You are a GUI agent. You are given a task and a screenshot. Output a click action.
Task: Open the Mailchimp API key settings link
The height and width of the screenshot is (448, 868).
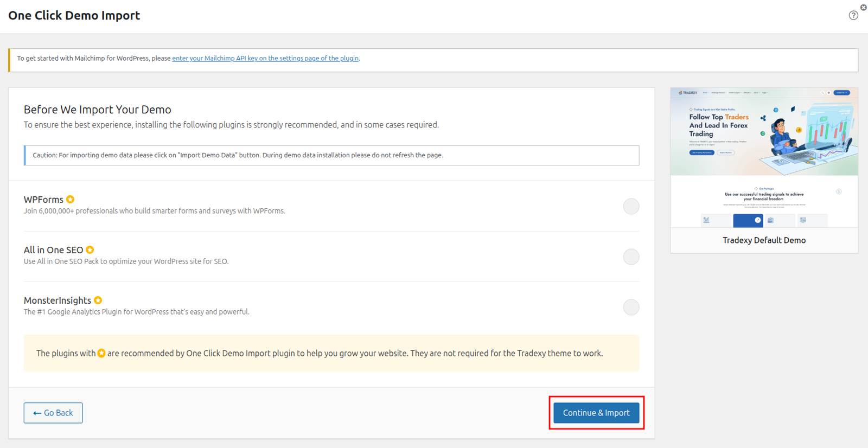coord(265,59)
